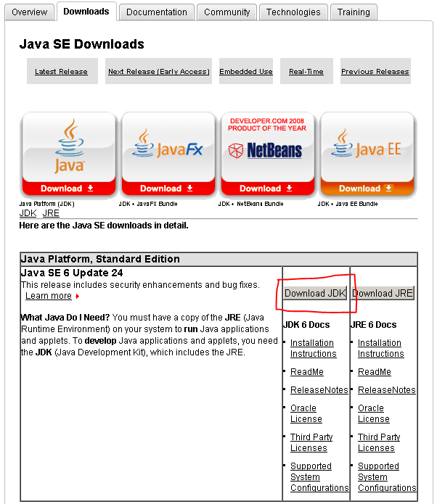The image size is (437, 504).
Task: Go to the Technologies tab
Action: (x=293, y=12)
